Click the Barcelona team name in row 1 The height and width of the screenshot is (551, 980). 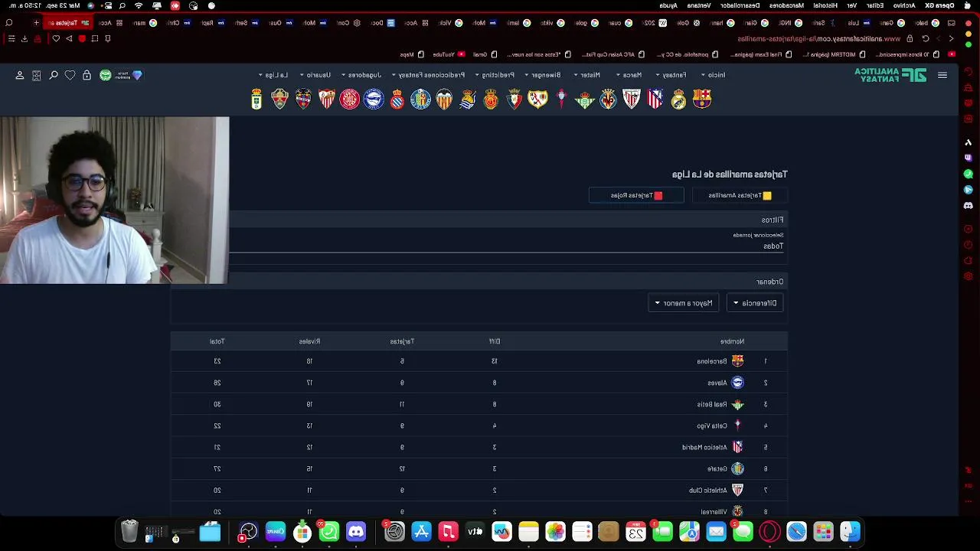[712, 361]
